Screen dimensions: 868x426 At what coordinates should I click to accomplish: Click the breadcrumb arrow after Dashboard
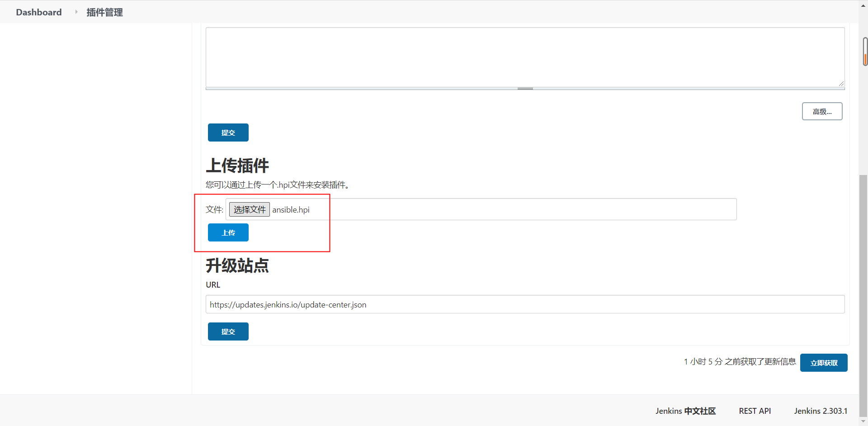tap(76, 12)
